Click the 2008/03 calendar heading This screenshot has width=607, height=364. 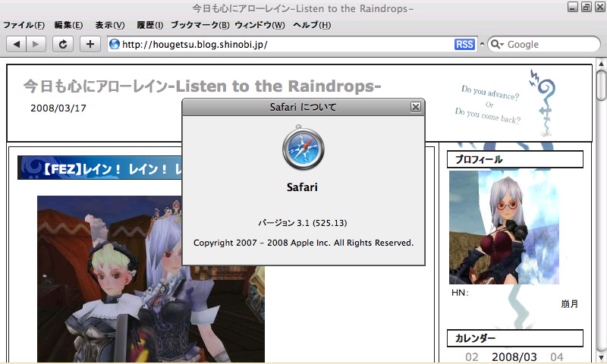pos(514,356)
